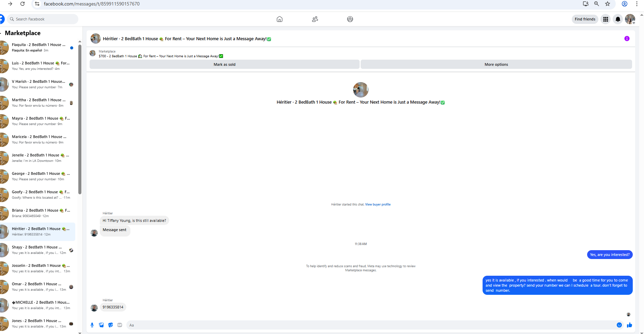Screen dimensions: 644x334
Task: Click the message with number 9196335814
Action: pyautogui.click(x=113, y=307)
